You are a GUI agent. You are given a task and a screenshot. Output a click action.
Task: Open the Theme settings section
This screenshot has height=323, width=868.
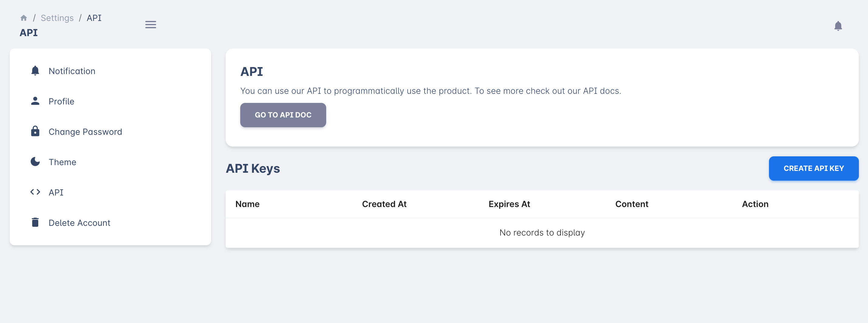(x=62, y=162)
